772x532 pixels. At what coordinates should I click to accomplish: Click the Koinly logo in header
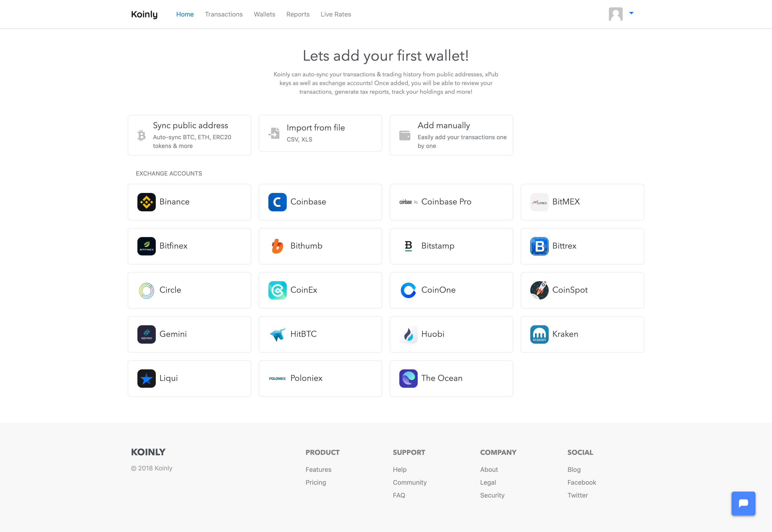(x=144, y=14)
